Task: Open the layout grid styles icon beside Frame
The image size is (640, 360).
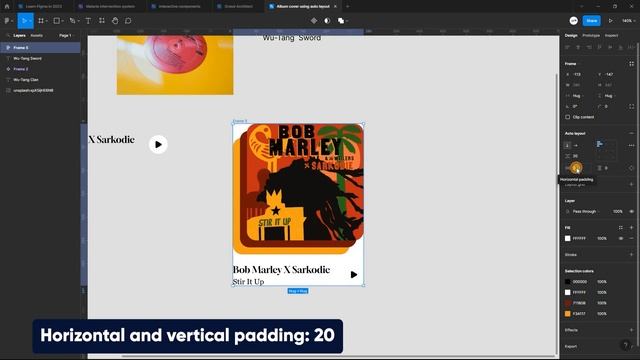Action: click(x=631, y=64)
